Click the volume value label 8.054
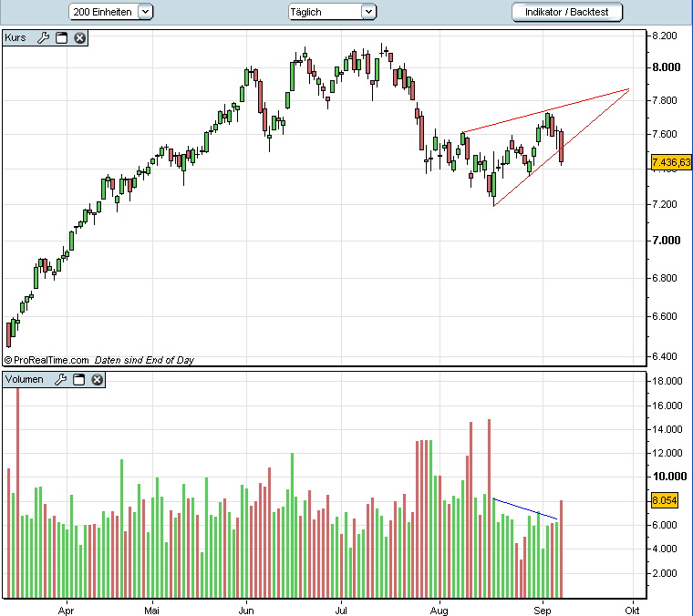Screen dimensions: 693x616 [662, 500]
